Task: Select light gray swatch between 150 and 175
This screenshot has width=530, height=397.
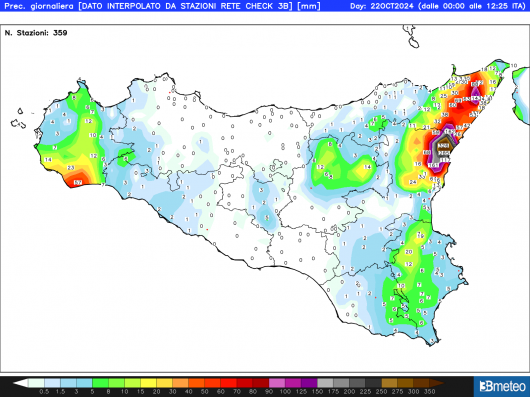Action: coord(325,383)
